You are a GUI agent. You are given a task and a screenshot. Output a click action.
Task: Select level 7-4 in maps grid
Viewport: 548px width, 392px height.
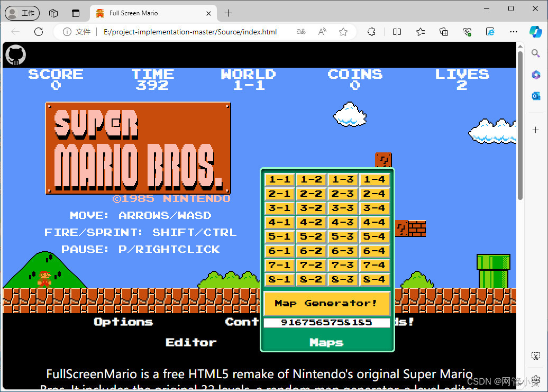click(375, 265)
